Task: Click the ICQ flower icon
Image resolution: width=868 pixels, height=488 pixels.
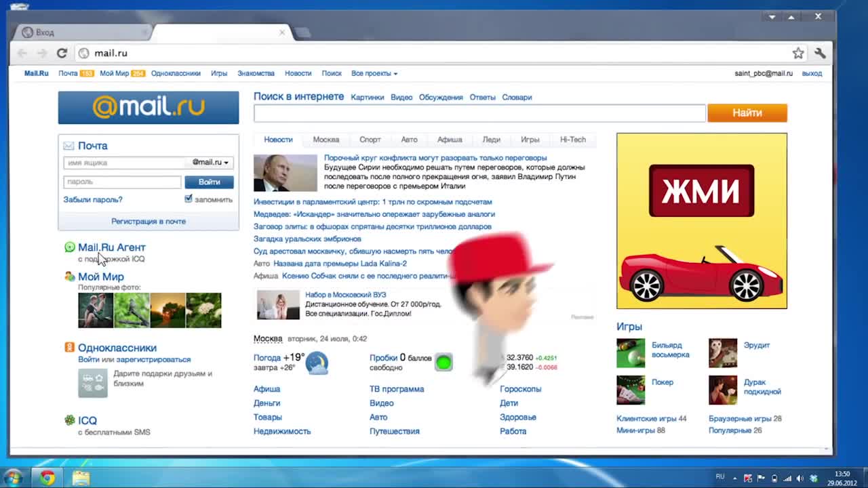Action: pyautogui.click(x=69, y=420)
